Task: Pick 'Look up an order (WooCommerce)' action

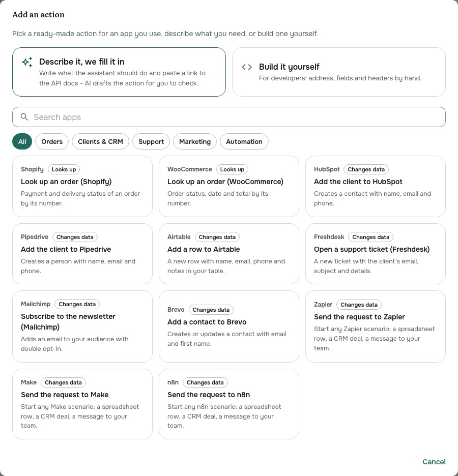Action: [229, 187]
